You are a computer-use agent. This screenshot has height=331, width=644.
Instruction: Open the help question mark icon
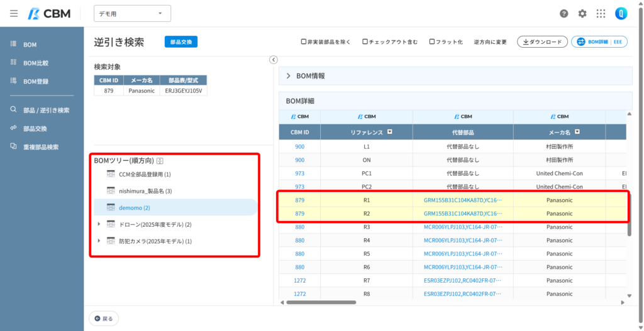pos(564,14)
